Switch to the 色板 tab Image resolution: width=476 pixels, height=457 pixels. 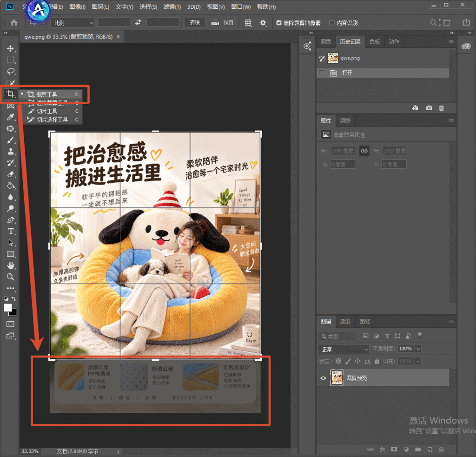374,41
